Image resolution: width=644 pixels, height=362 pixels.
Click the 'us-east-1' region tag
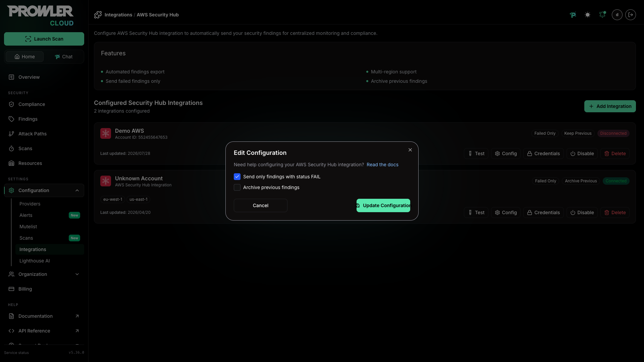click(x=138, y=199)
